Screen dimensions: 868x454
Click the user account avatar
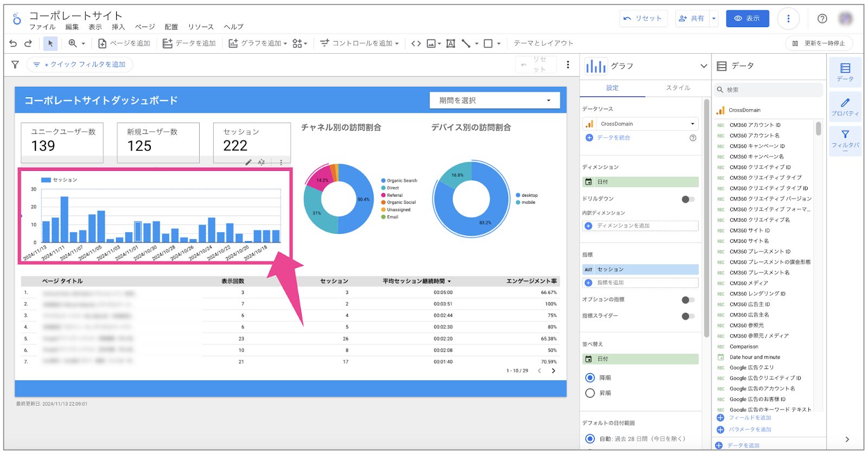(x=846, y=18)
